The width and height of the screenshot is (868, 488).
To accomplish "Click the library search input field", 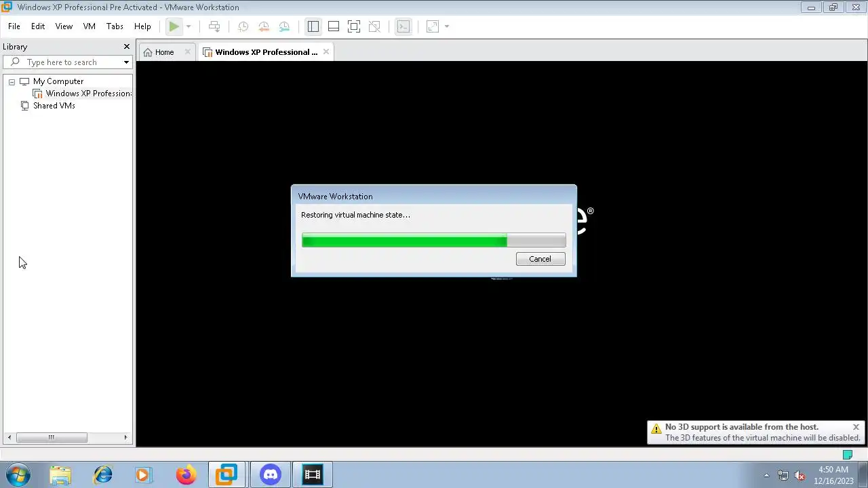I will [68, 62].
